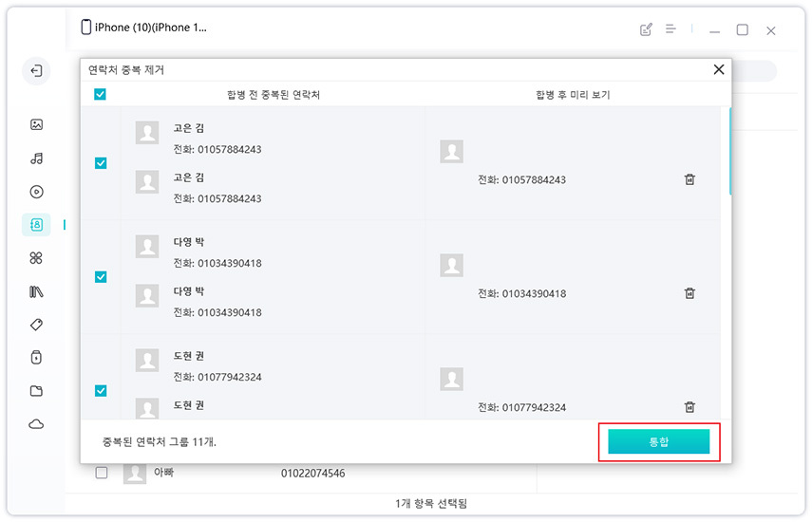Uncheck the 다영 박 duplicate group

101,277
